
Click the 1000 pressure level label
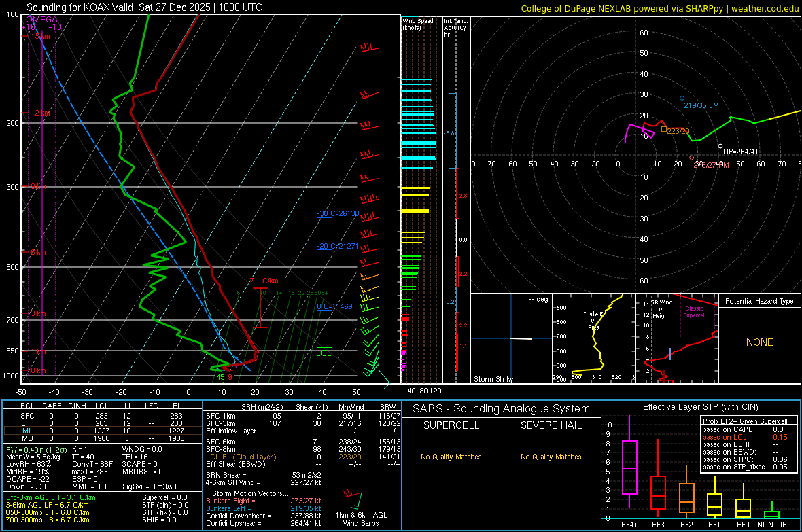tap(11, 376)
